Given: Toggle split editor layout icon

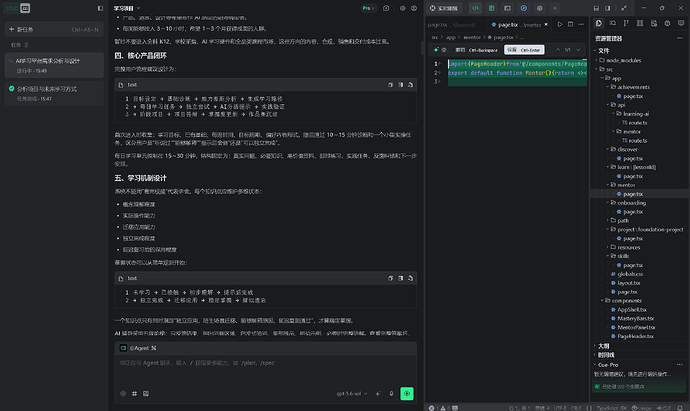Looking at the screenshot, I should (x=570, y=25).
